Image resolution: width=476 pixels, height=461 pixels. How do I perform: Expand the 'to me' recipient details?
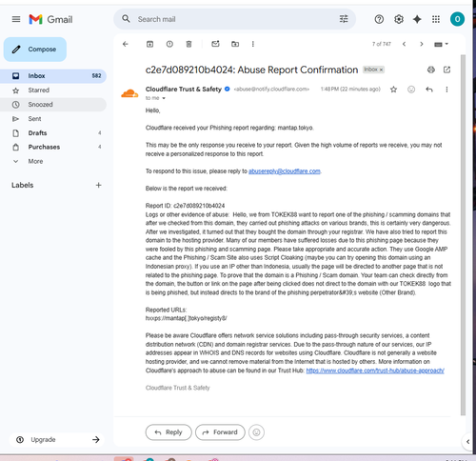[x=164, y=98]
